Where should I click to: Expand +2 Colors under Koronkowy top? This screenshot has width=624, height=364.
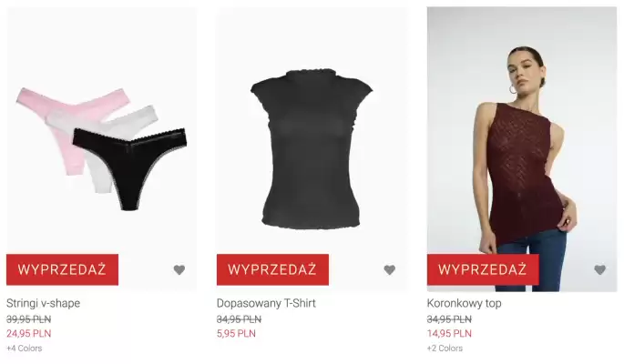tap(445, 349)
